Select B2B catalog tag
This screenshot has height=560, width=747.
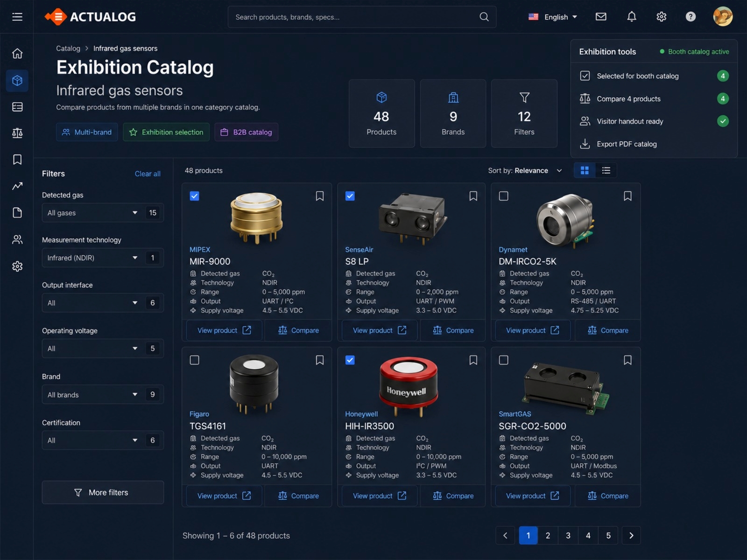coord(246,132)
